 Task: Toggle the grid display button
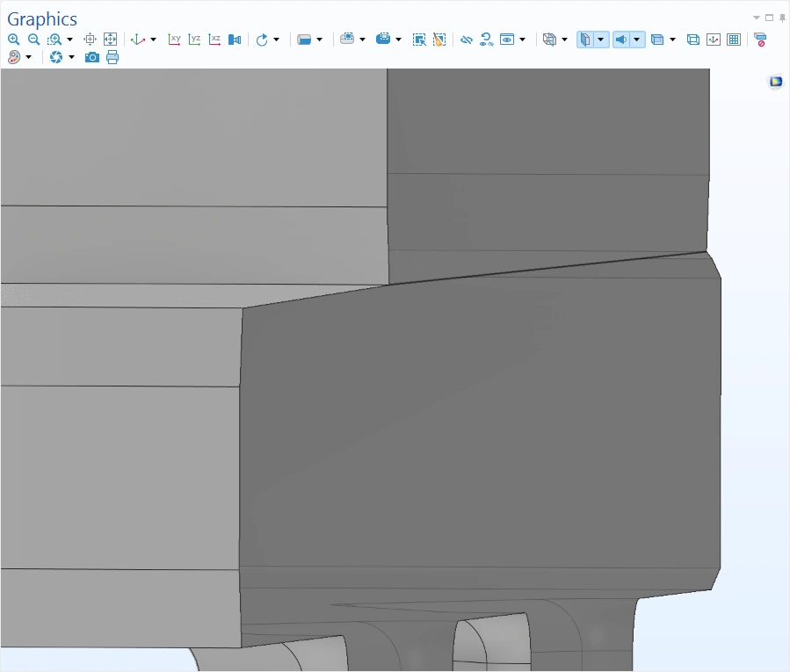click(734, 40)
